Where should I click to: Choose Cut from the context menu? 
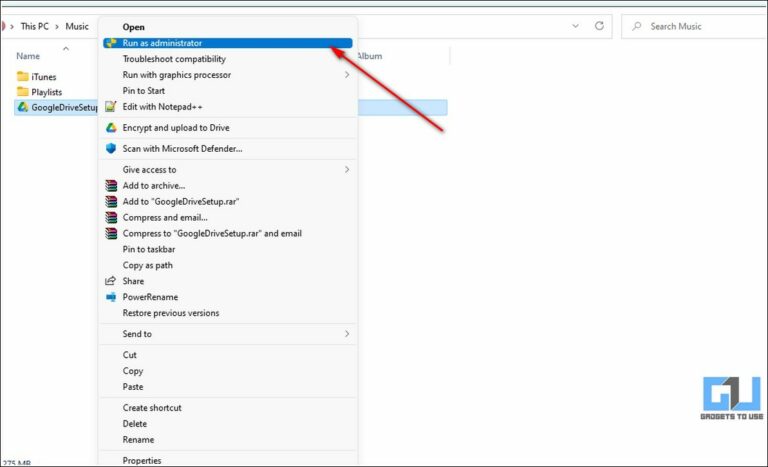pos(228,355)
